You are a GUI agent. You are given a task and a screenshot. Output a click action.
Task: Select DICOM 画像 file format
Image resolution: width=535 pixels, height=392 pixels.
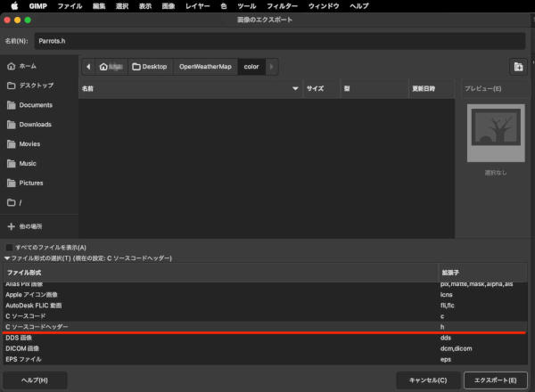coord(265,348)
